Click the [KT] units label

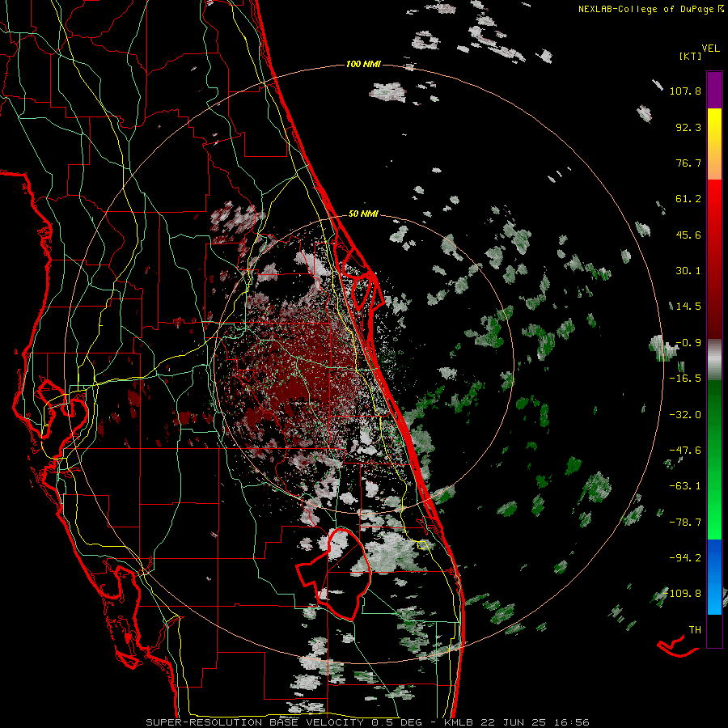(x=691, y=56)
